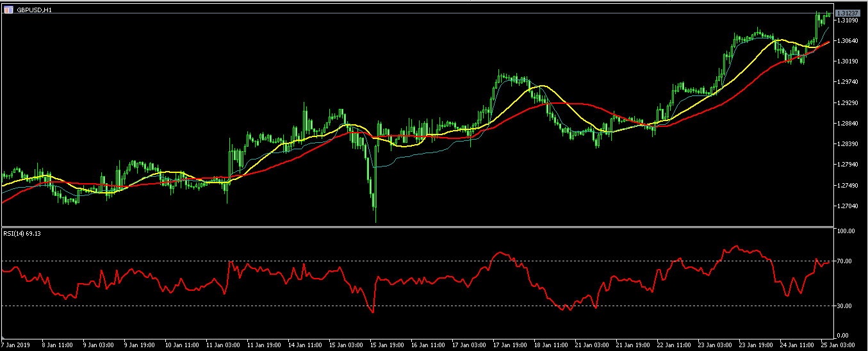Click the 15 Jan 19:00 time label
Viewport: 868px width, 351px height.
point(387,345)
